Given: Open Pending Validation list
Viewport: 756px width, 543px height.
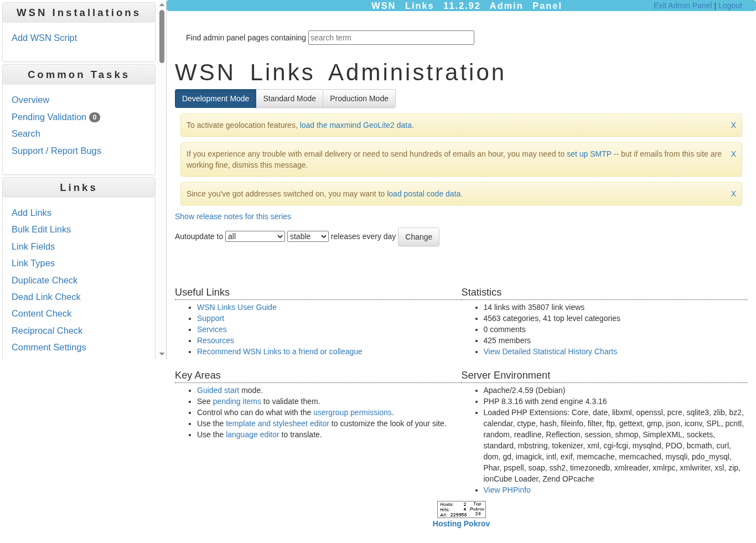Looking at the screenshot, I should coord(49,117).
